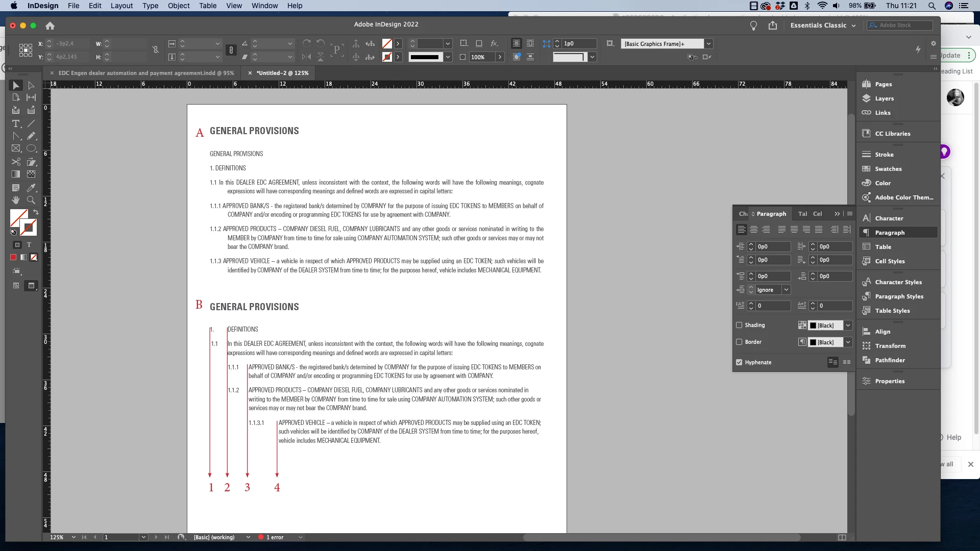Open the Basic Graphics Frame style dropdown
Image resolution: width=980 pixels, height=551 pixels.
pos(708,44)
